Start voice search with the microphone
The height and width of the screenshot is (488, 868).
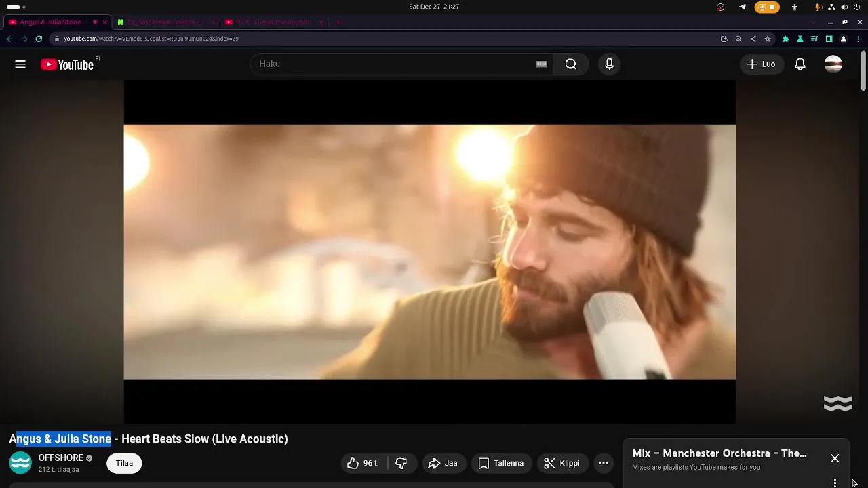[609, 64]
